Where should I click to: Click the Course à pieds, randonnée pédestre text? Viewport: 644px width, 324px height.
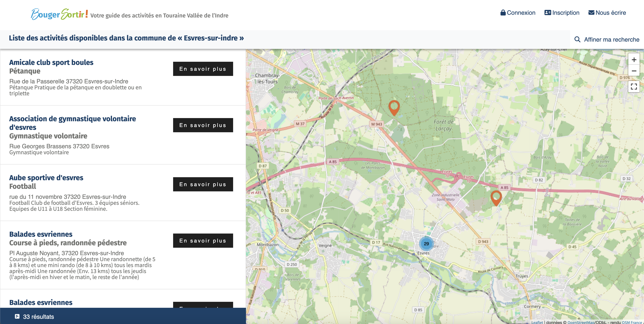point(68,243)
